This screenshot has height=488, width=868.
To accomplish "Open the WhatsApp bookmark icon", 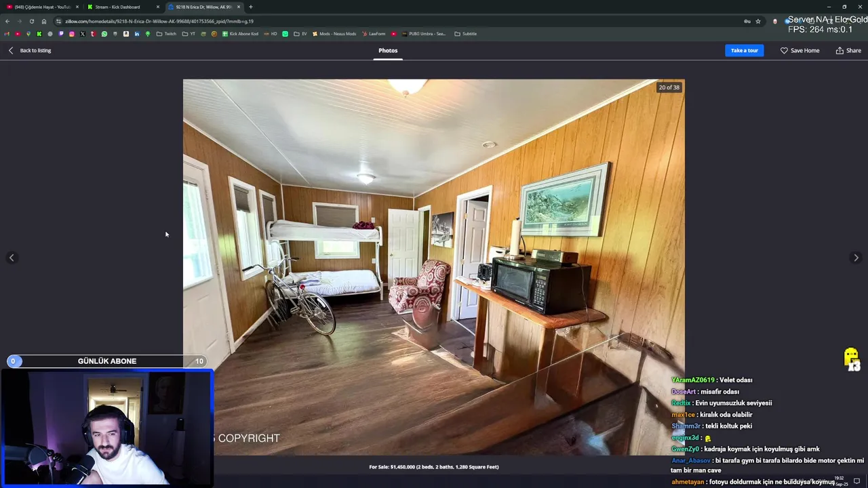I will tap(104, 33).
